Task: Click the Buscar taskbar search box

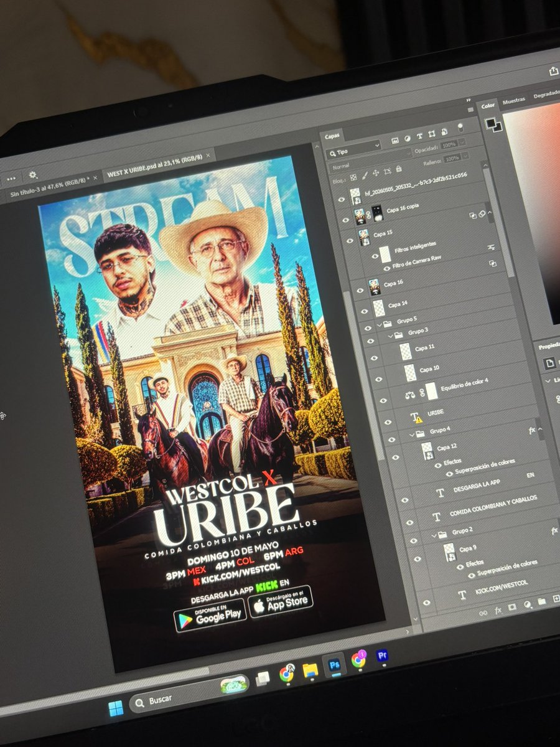Action: click(189, 693)
